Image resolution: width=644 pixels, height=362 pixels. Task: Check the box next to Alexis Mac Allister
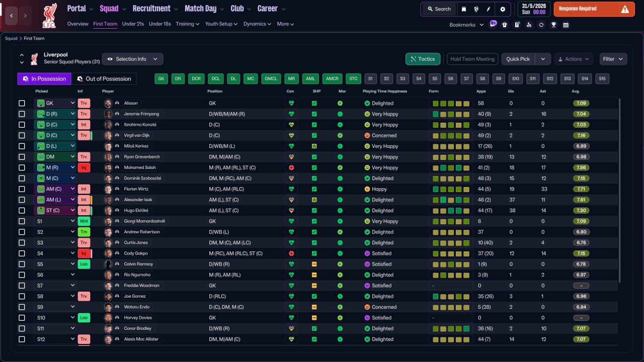(x=22, y=339)
